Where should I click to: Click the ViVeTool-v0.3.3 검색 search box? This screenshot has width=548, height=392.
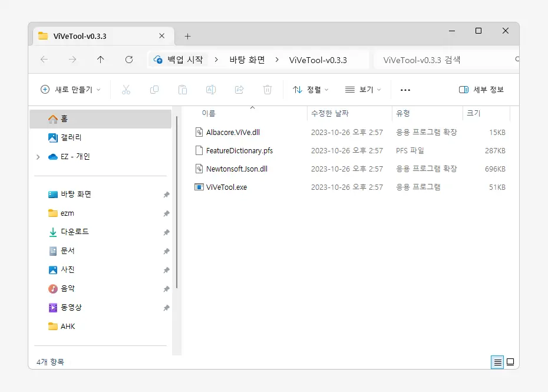(x=445, y=60)
